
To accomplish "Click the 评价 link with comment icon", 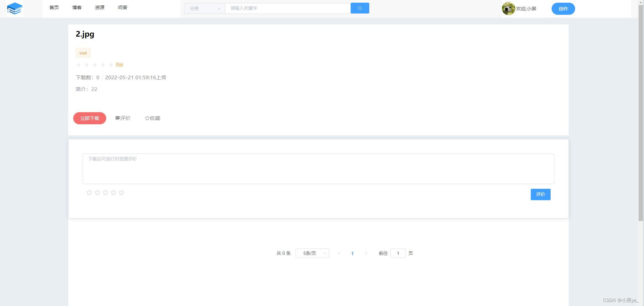I will [x=123, y=118].
